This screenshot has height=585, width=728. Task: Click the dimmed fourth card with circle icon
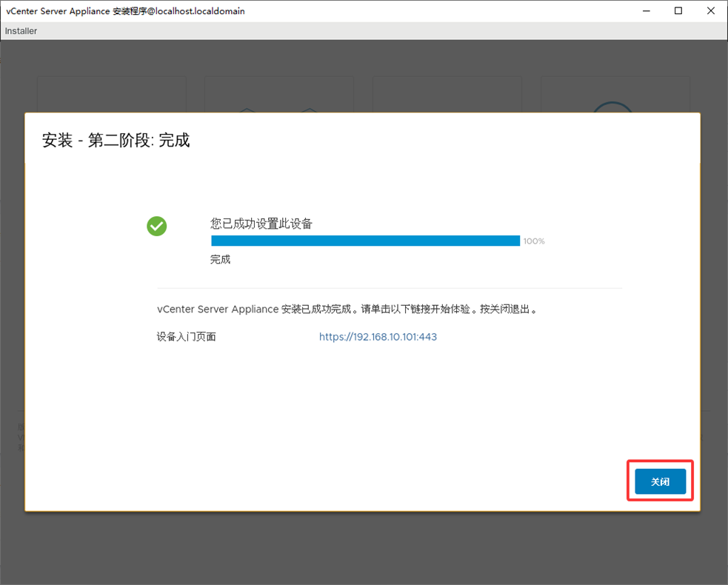615,94
